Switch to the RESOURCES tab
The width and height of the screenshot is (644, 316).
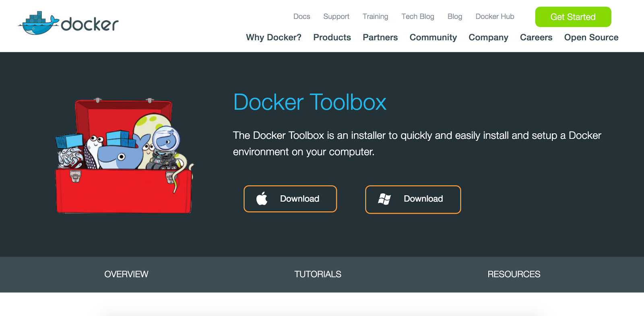[514, 274]
